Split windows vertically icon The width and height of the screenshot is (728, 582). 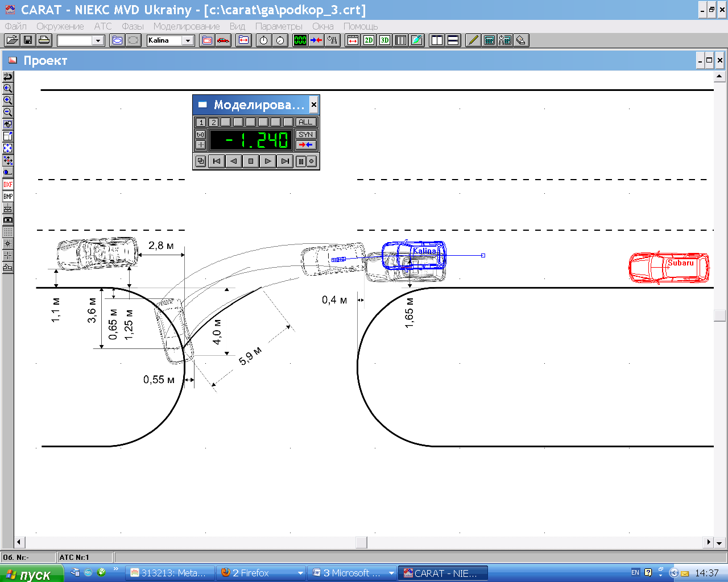point(437,40)
